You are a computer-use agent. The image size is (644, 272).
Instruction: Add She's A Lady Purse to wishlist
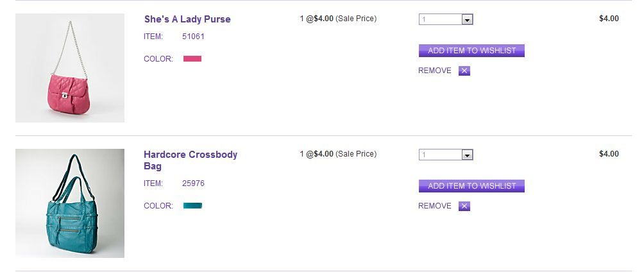[x=471, y=51]
